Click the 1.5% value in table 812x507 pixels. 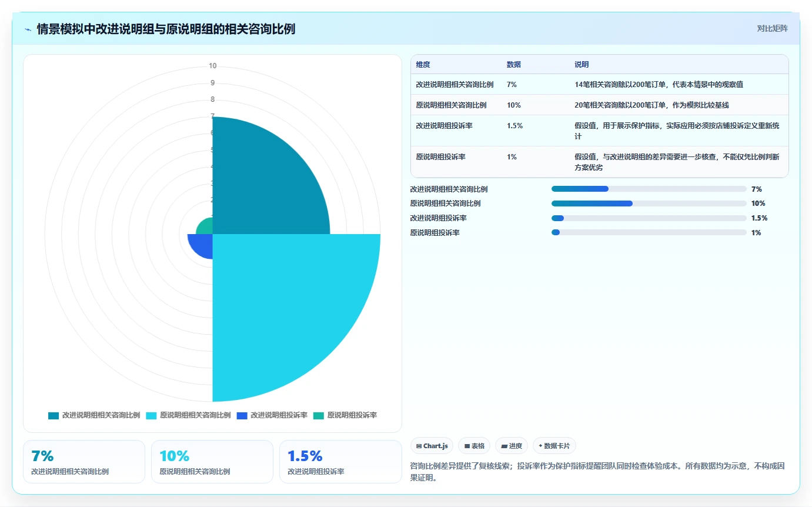click(514, 125)
